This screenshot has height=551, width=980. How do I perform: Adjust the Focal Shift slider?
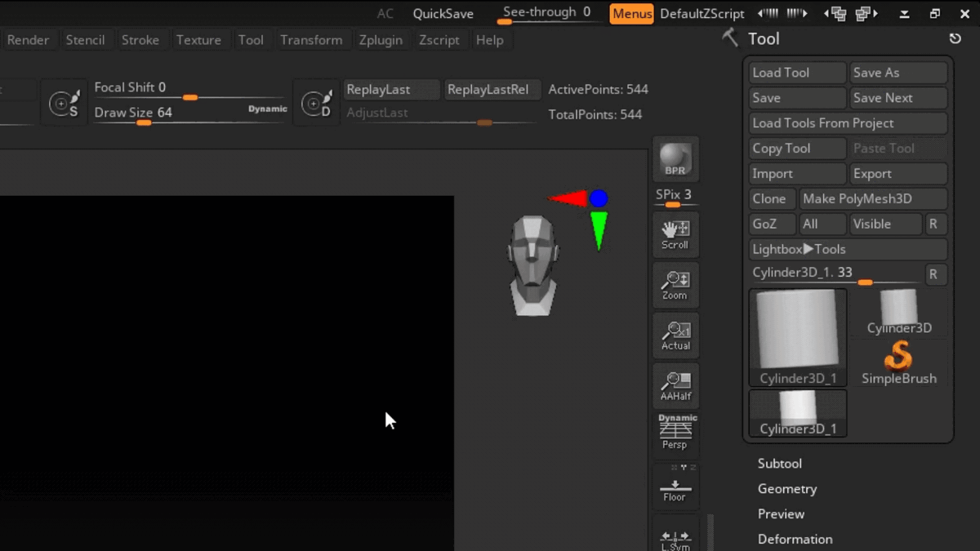(x=190, y=90)
